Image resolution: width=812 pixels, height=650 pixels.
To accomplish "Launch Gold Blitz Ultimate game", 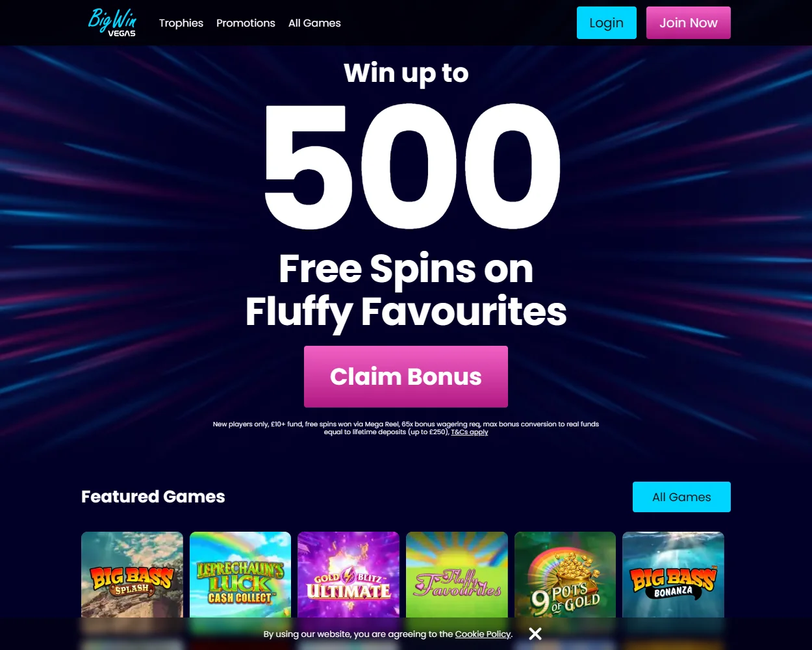I will click(348, 575).
